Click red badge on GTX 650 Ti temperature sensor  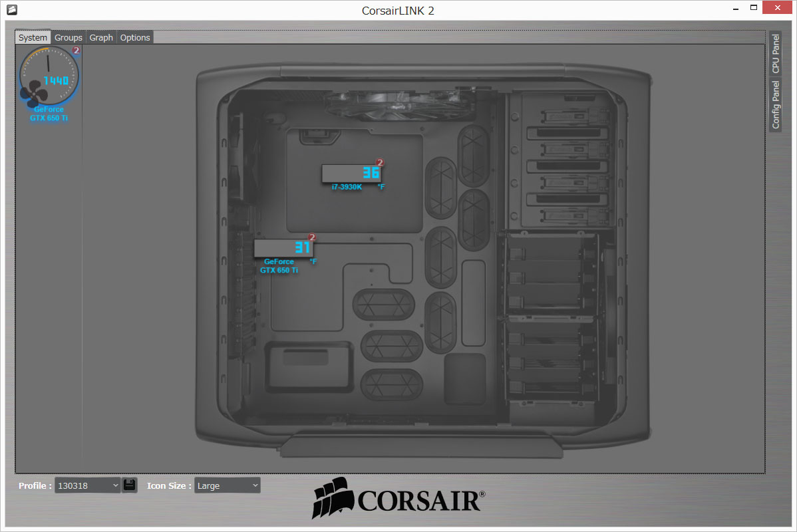[312, 237]
